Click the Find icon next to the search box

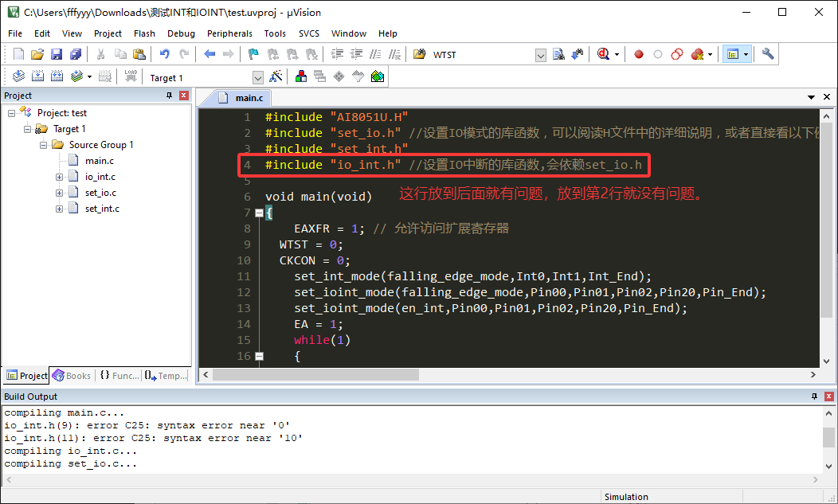coord(558,54)
